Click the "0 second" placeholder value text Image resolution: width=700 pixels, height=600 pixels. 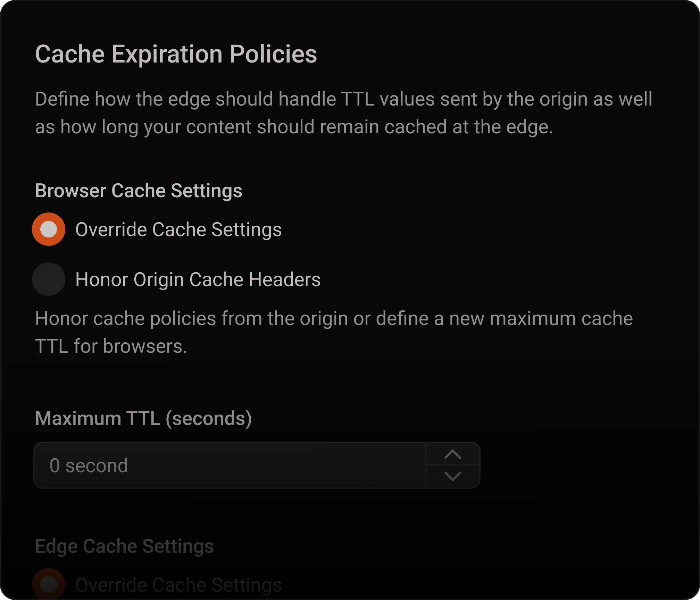pyautogui.click(x=89, y=466)
